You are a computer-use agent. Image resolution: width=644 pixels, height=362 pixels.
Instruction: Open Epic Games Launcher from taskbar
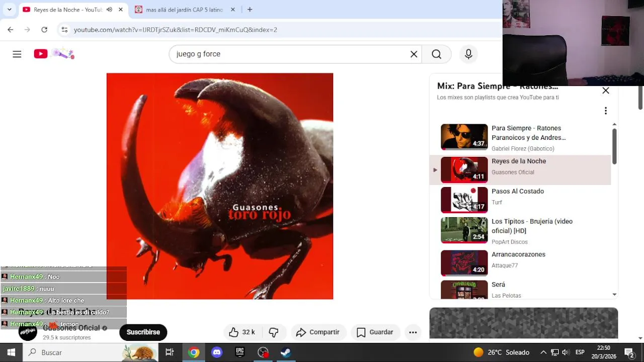click(240, 352)
